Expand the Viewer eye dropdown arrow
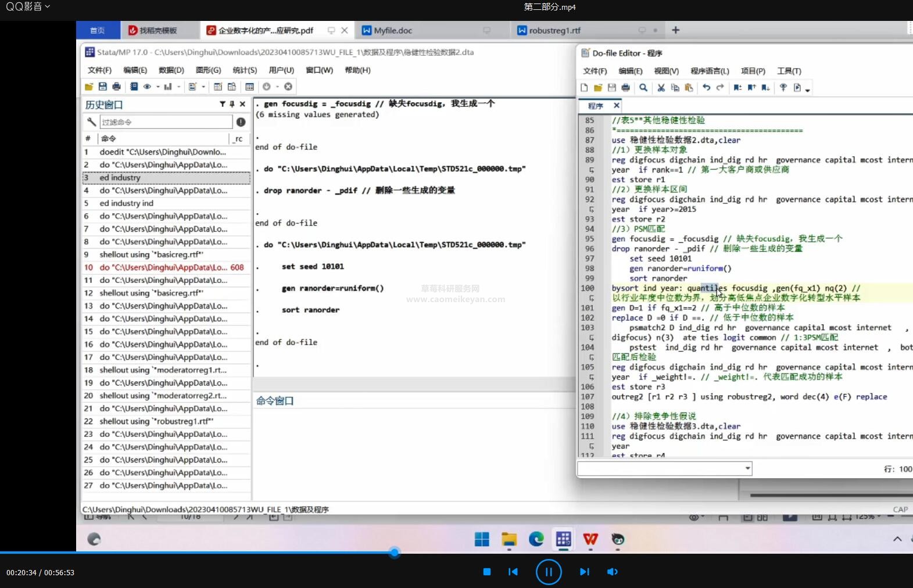913x588 pixels. point(157,87)
